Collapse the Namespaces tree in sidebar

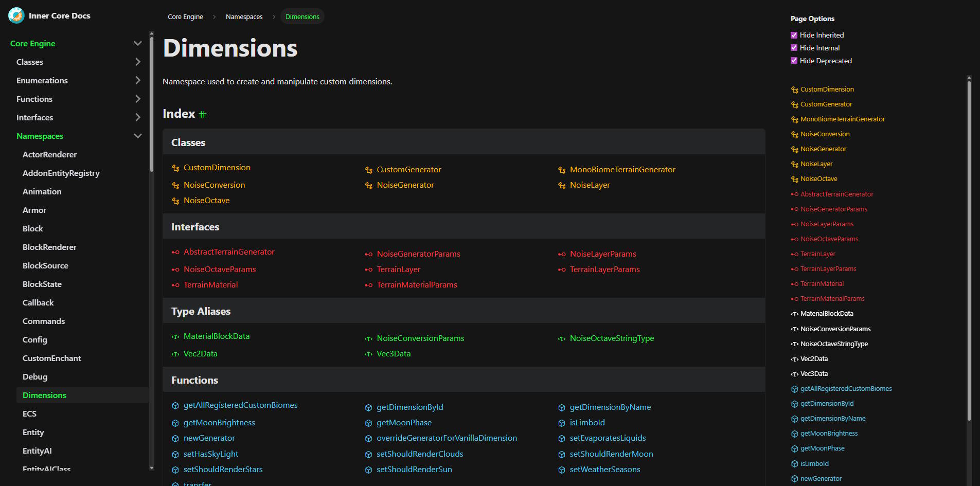pos(137,136)
